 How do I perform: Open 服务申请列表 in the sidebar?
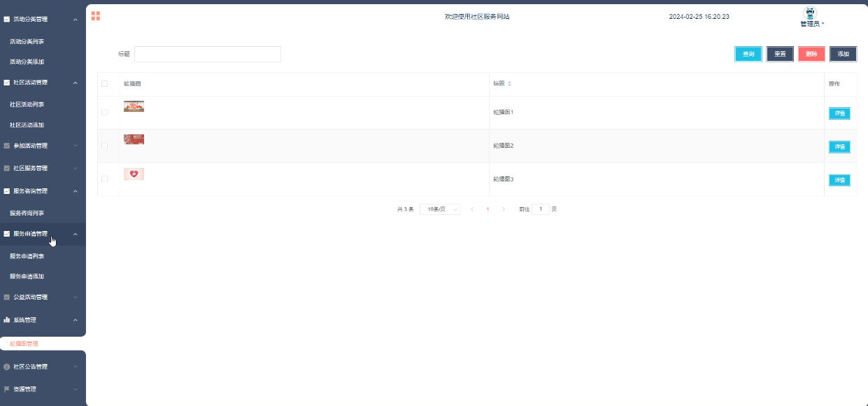[x=27, y=257]
